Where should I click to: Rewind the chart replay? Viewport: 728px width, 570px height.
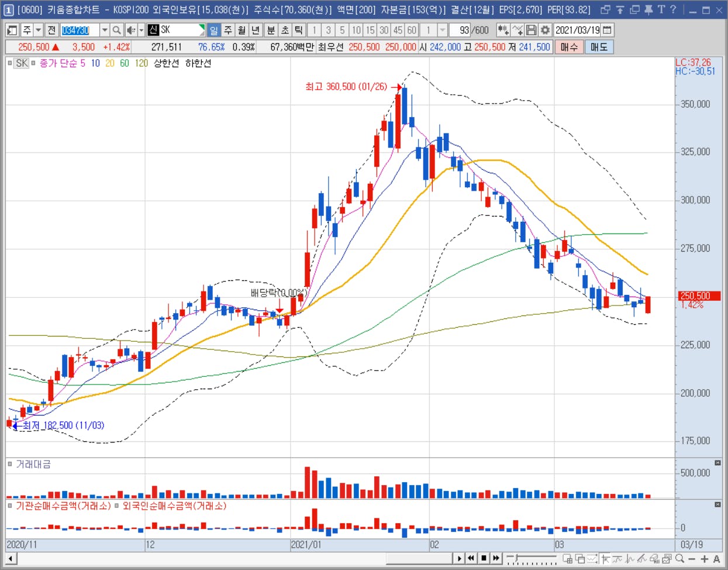pos(471,558)
